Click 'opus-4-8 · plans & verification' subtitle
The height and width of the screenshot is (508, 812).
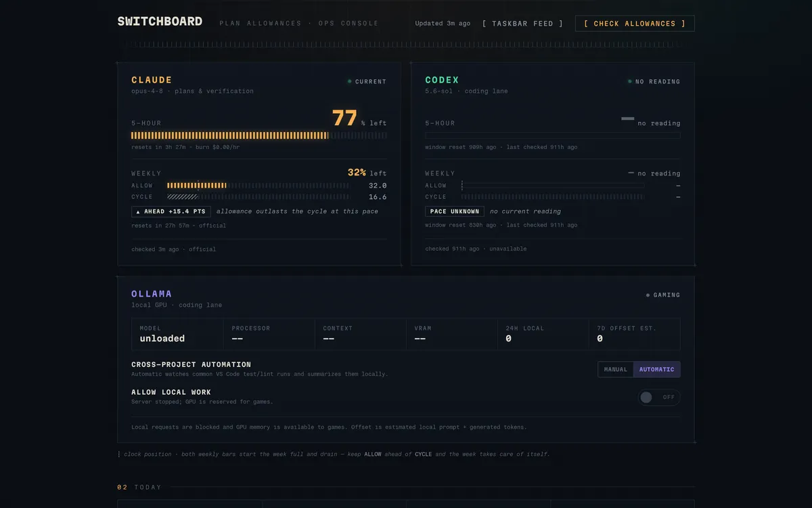193,91
